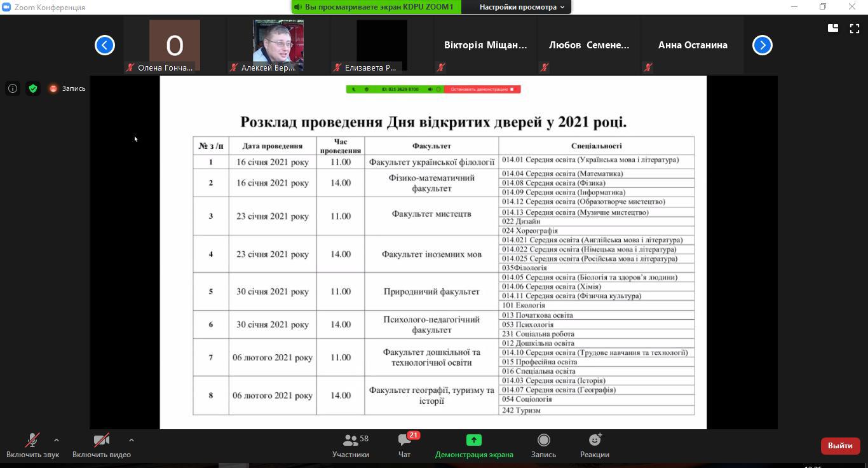Enter full screen mode
Screen dimensions: 868x468
(855, 28)
